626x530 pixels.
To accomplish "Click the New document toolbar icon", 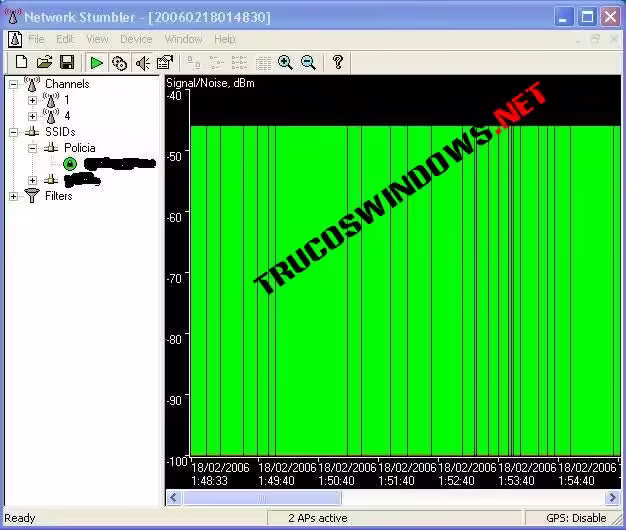I will tap(21, 62).
